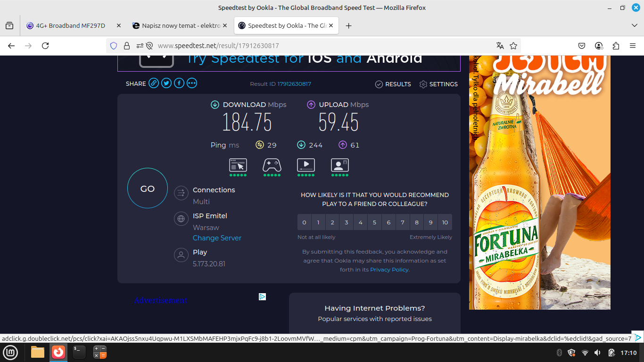Click the Connections mode icon
Screen dimensions: 644x362
(x=181, y=193)
